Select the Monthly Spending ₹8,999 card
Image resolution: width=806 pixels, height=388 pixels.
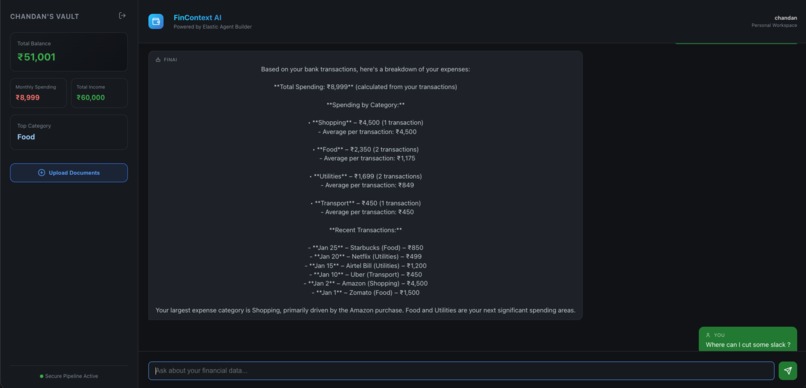[x=39, y=93]
